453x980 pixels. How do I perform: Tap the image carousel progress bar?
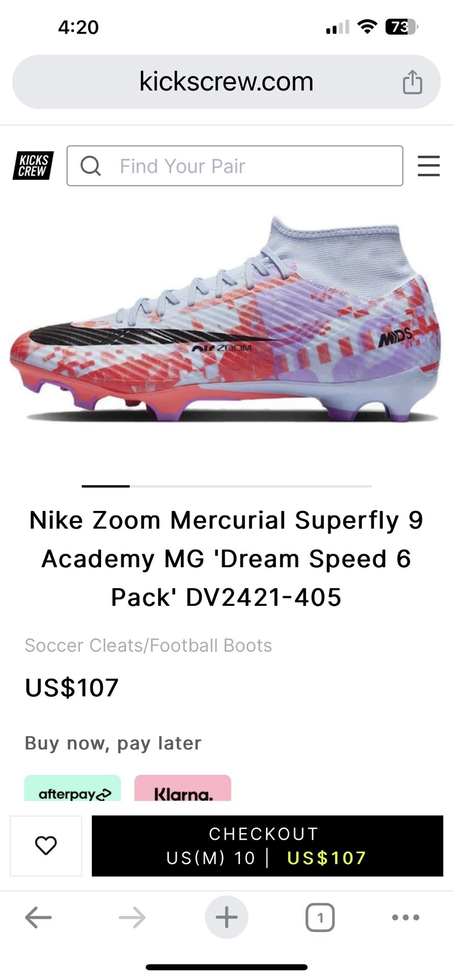pyautogui.click(x=226, y=486)
